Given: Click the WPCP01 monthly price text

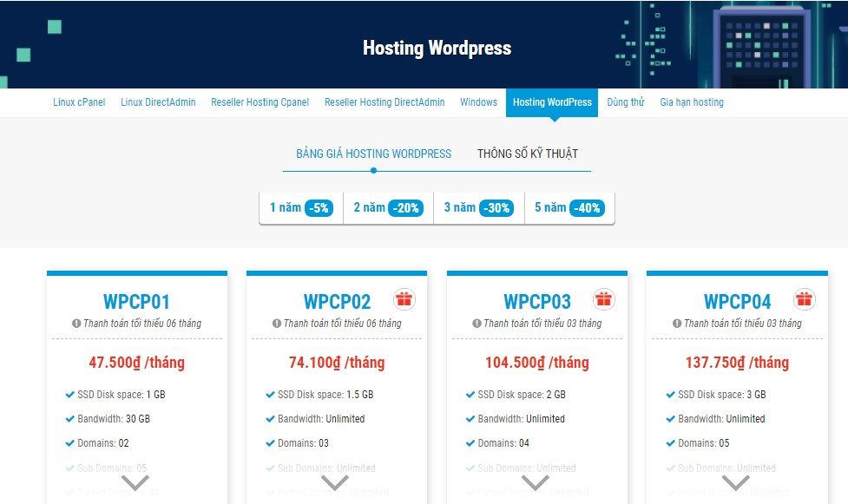Looking at the screenshot, I should point(135,363).
